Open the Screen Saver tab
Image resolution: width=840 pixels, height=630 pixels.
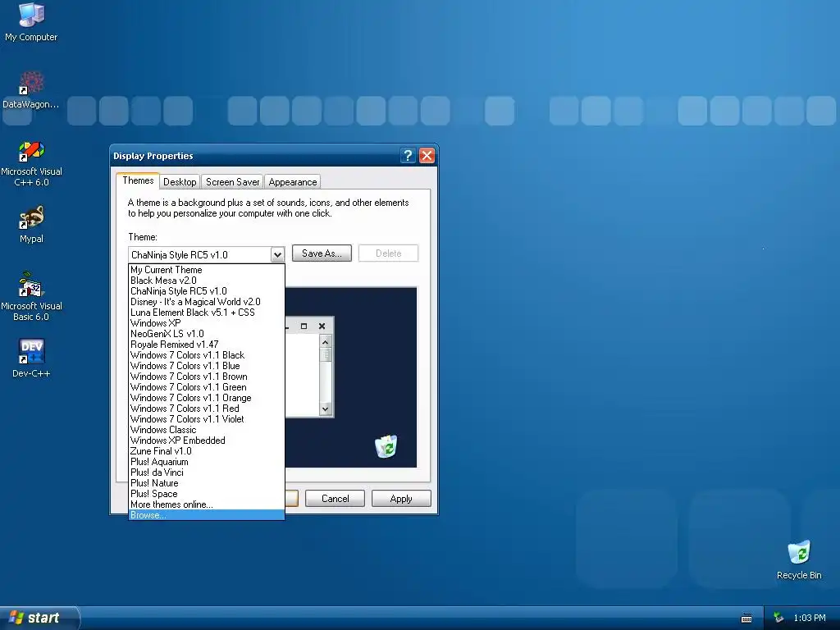coord(232,182)
